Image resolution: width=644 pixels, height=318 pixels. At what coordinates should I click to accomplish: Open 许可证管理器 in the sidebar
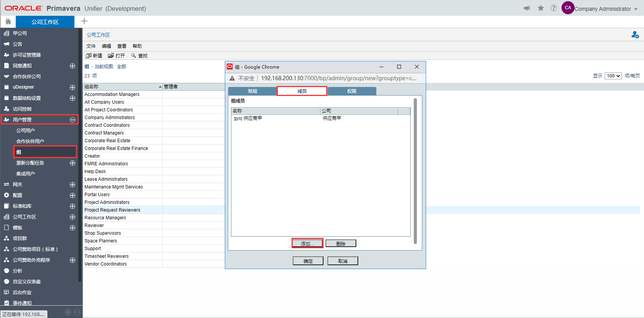click(x=27, y=55)
